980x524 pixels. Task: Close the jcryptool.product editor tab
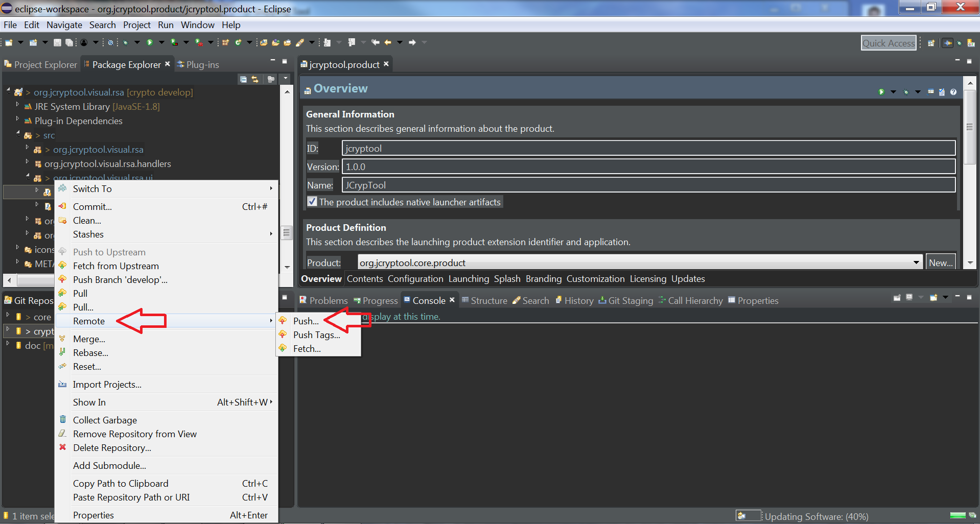tap(386, 64)
